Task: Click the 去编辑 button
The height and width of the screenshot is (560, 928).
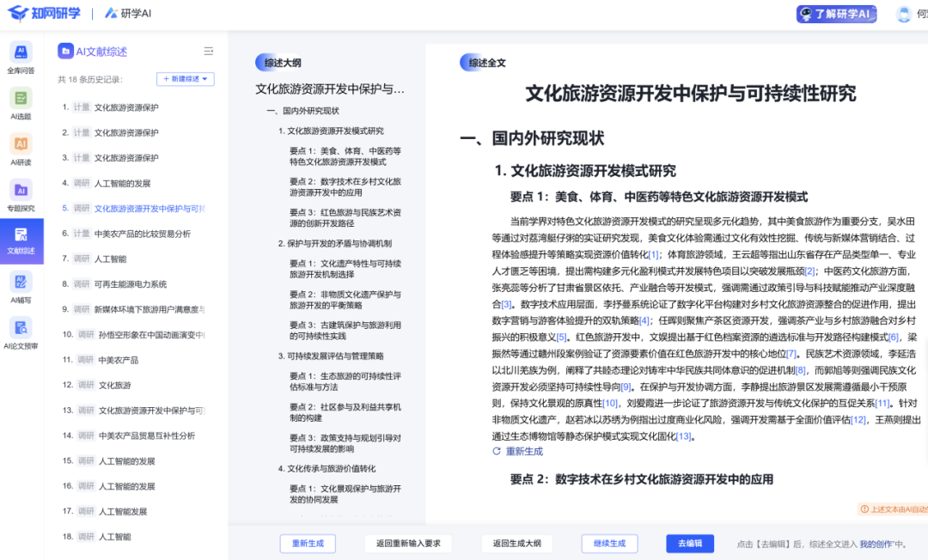Action: tap(689, 544)
